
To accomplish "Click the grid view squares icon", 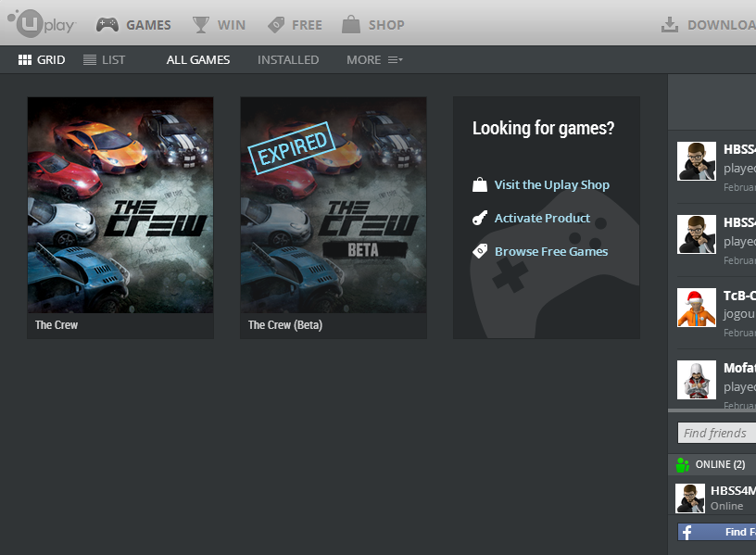I will [25, 60].
